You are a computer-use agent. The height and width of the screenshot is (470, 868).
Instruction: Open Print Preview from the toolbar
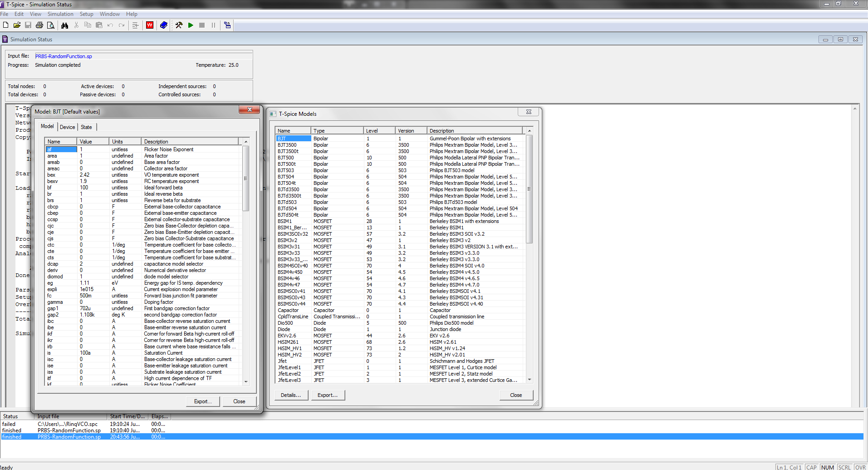tap(51, 25)
